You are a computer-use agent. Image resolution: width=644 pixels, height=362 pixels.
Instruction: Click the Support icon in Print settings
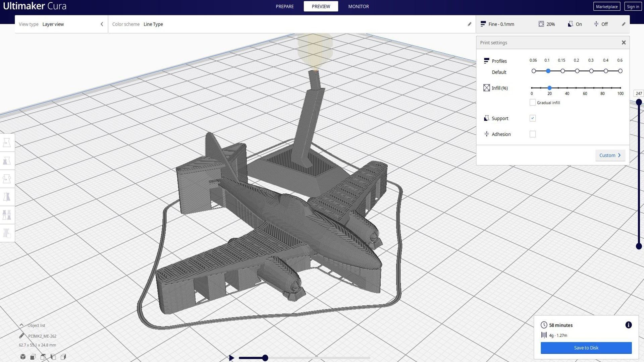pos(486,118)
